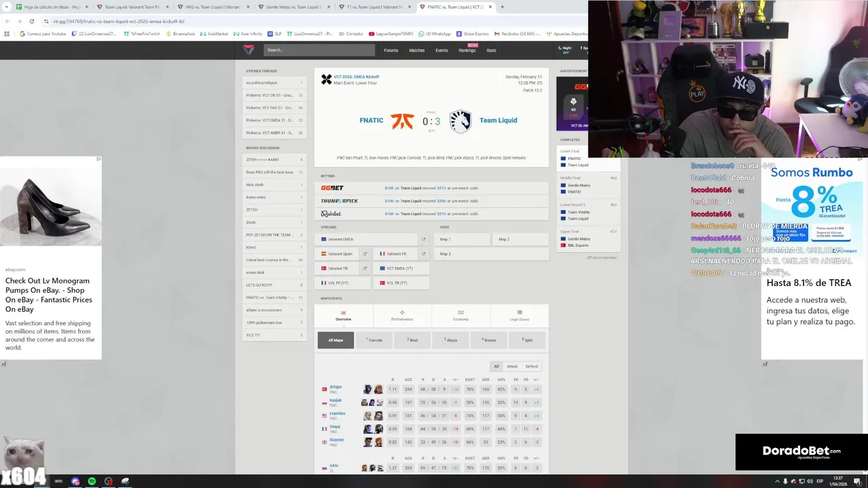
Task: Open the Stripe Express bookmark
Action: point(473,33)
